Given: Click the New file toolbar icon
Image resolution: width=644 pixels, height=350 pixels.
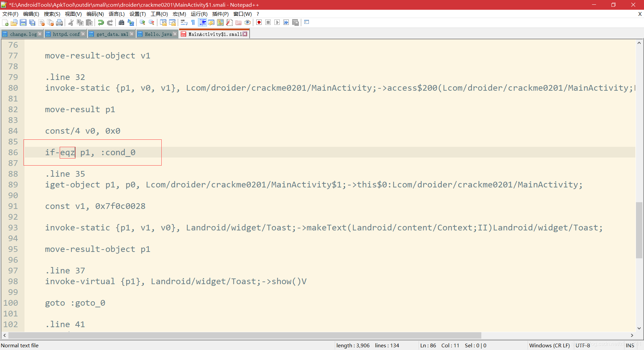Looking at the screenshot, I should [5, 23].
